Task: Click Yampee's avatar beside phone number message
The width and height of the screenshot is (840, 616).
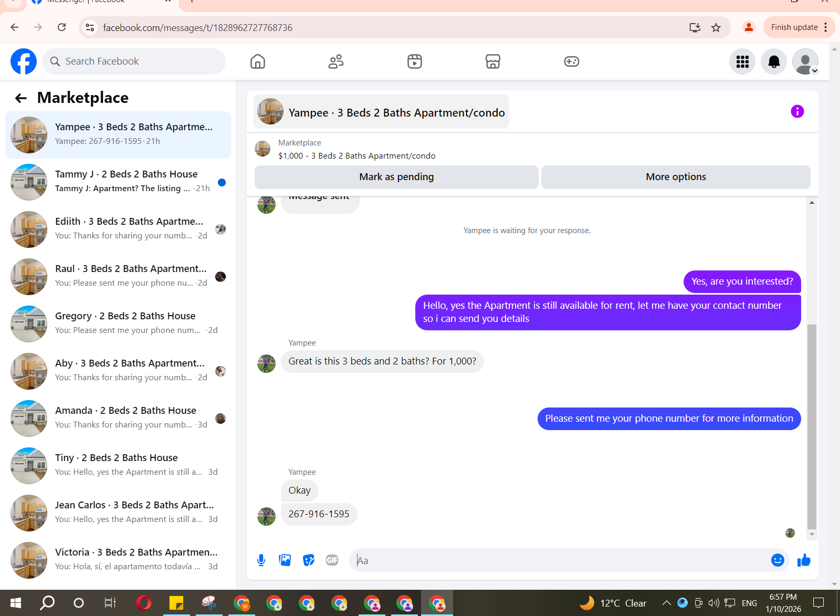Action: pyautogui.click(x=266, y=516)
